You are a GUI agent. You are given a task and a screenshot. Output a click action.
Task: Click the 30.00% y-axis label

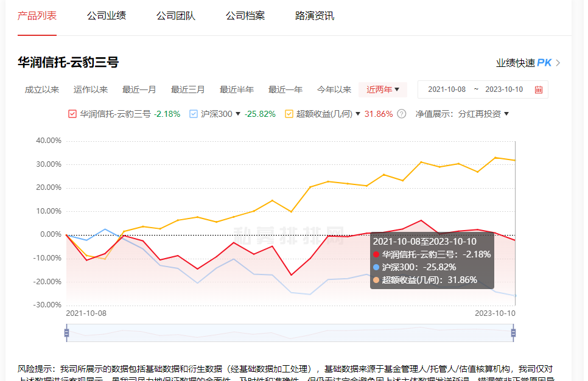point(48,164)
